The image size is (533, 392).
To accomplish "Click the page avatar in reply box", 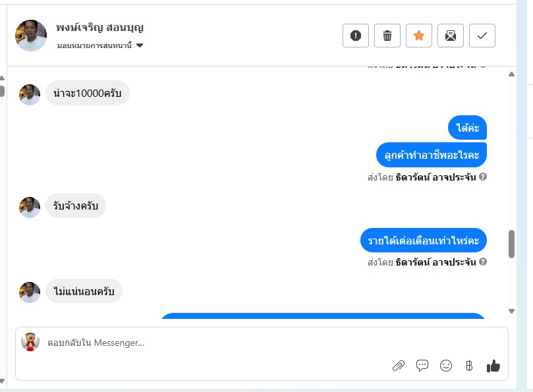I will tap(30, 342).
